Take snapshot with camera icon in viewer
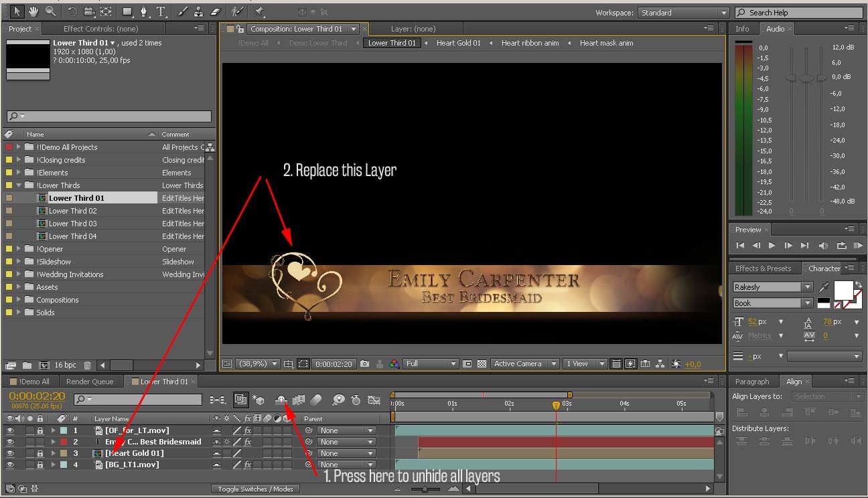This screenshot has height=498, width=868. 364,364
